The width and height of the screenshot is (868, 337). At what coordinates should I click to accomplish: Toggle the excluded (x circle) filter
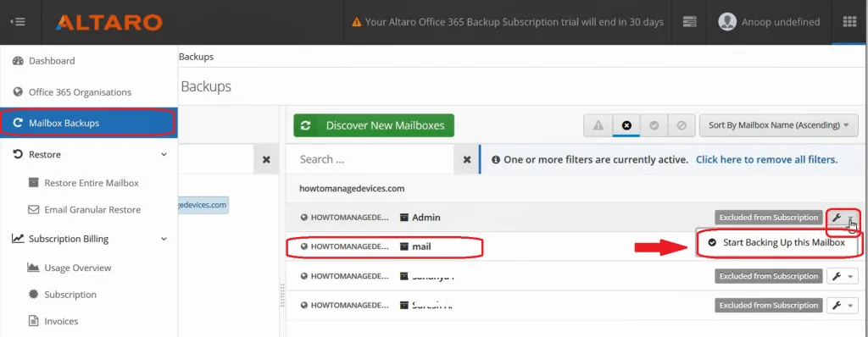pyautogui.click(x=626, y=125)
